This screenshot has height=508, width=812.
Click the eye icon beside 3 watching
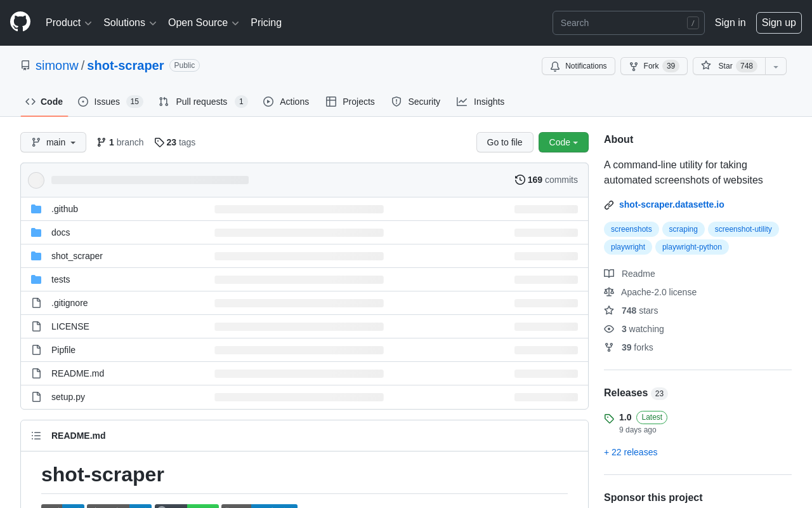click(609, 329)
